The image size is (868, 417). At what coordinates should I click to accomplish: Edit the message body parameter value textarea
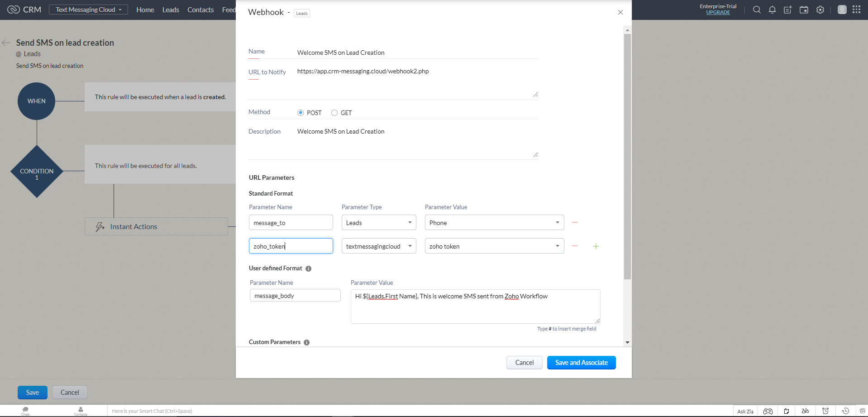476,307
